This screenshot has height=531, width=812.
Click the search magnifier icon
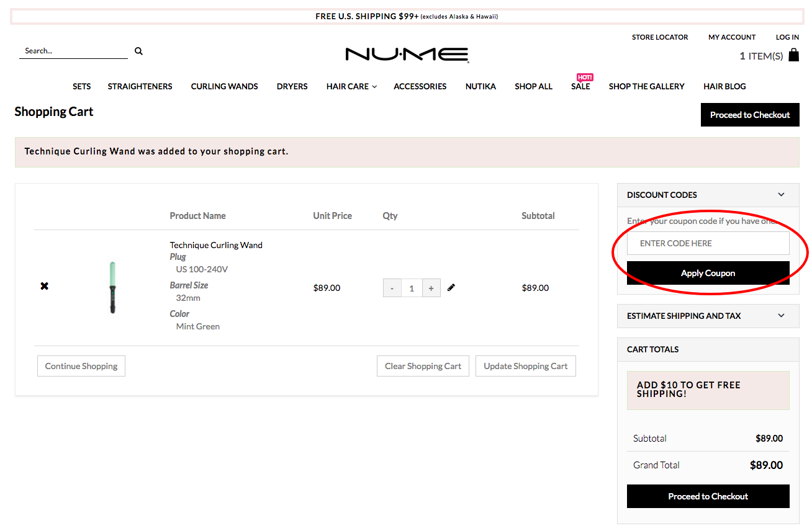coord(138,51)
